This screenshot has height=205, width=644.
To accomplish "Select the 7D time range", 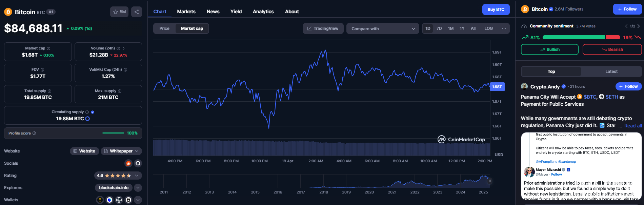I will [439, 28].
